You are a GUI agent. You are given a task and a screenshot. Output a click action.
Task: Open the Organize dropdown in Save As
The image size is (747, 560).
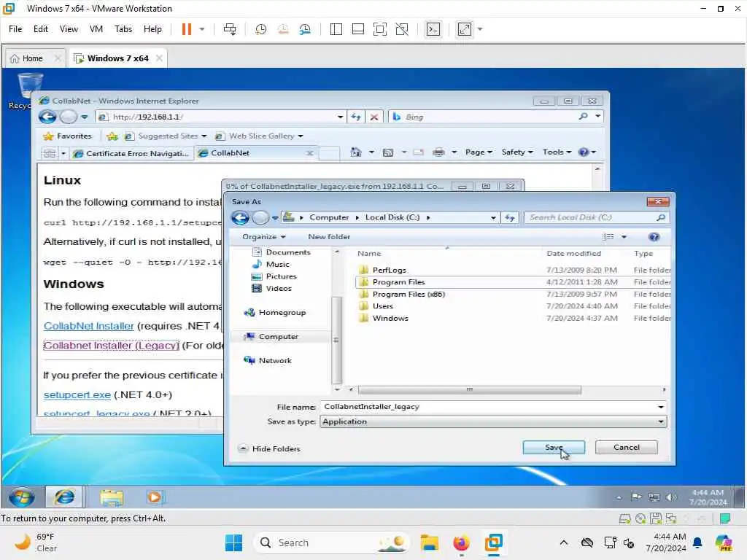coord(263,237)
